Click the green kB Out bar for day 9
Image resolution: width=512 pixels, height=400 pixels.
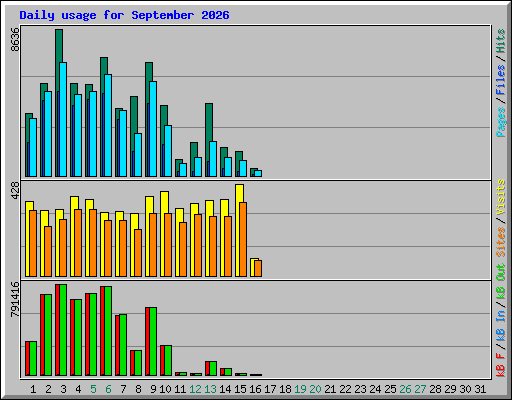(x=153, y=342)
